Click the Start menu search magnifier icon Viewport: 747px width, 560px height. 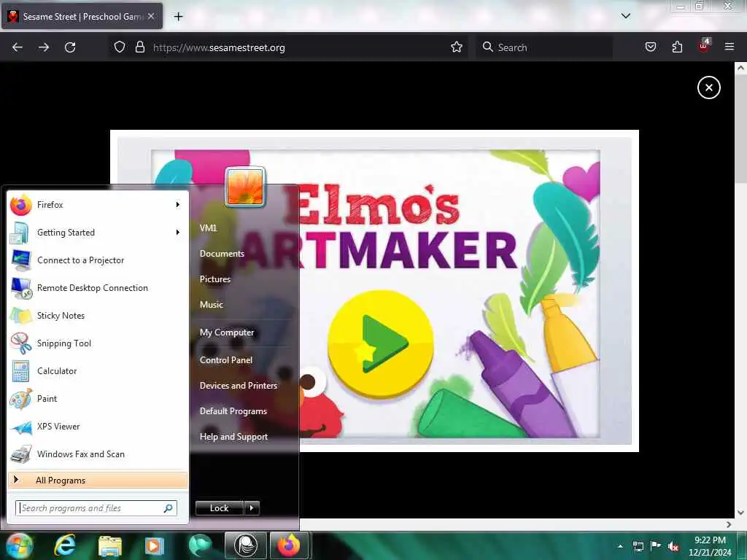click(169, 508)
